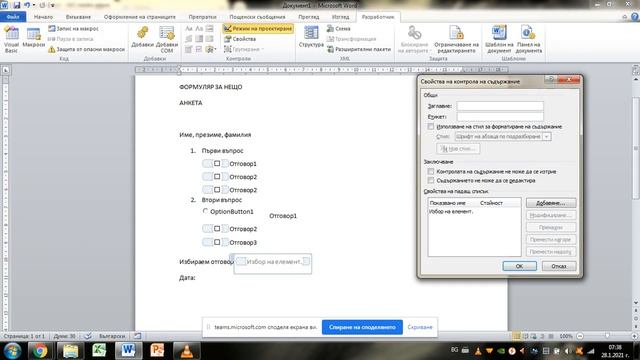640x360 pixels.
Task: Click the Добавяне... button
Action: tap(551, 203)
